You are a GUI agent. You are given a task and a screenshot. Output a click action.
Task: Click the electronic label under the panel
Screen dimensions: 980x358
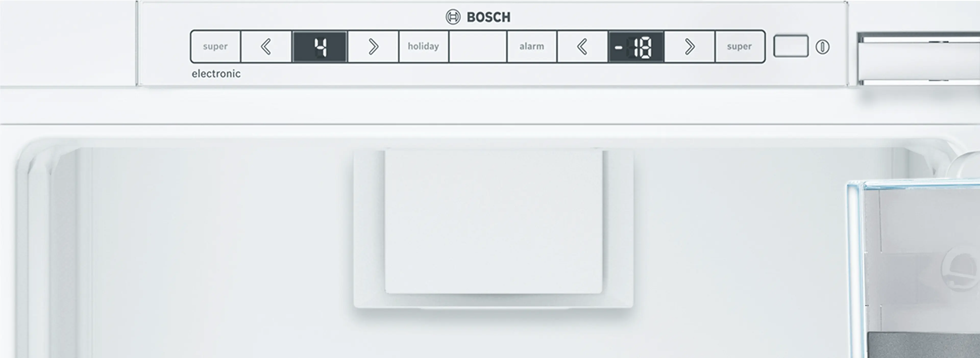tap(216, 74)
